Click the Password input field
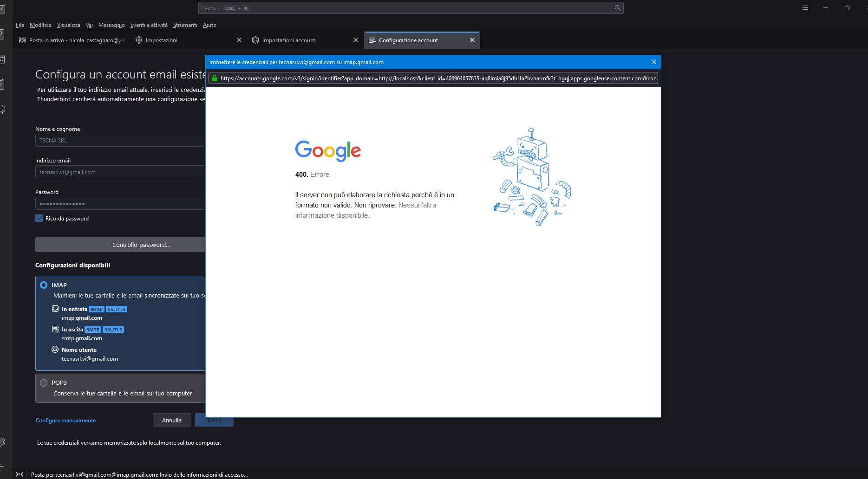 coord(120,203)
